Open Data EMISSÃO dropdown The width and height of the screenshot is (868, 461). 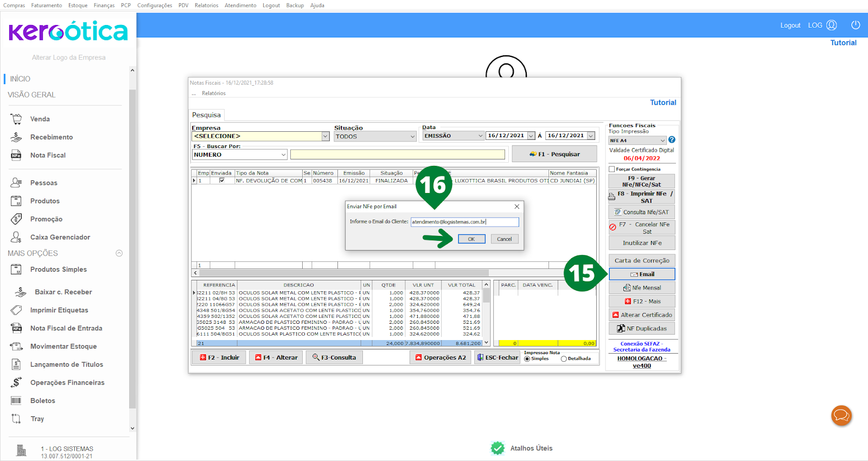pos(481,136)
